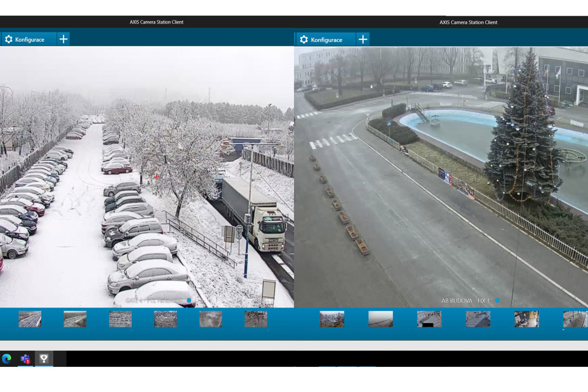Image resolution: width=588 pixels, height=392 pixels.
Task: Select the first camera thumbnail in the left strip
Action: click(x=30, y=319)
